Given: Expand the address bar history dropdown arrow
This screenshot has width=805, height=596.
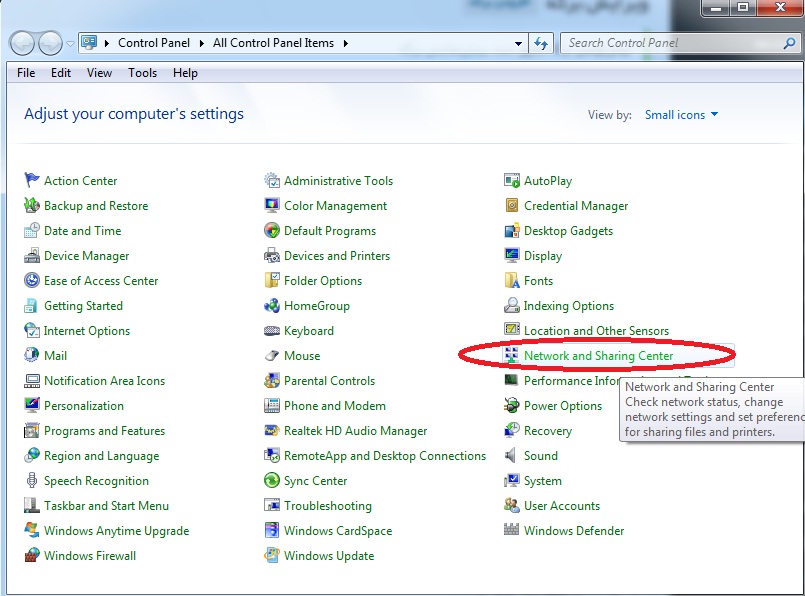Looking at the screenshot, I should 518,44.
